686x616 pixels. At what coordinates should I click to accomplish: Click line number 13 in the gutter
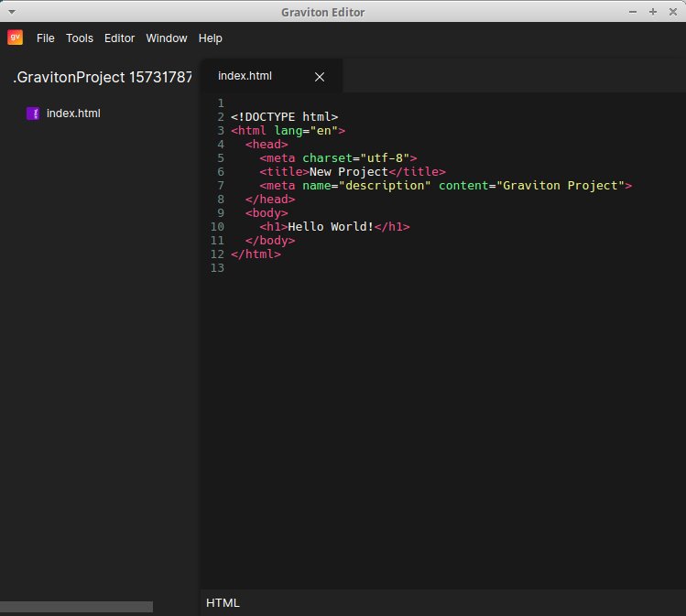[217, 268]
